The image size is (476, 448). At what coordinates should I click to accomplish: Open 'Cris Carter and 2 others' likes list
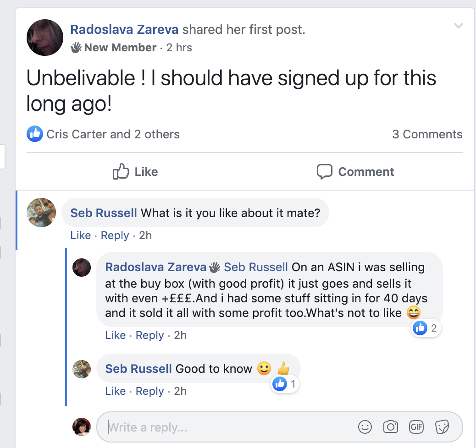(x=113, y=134)
